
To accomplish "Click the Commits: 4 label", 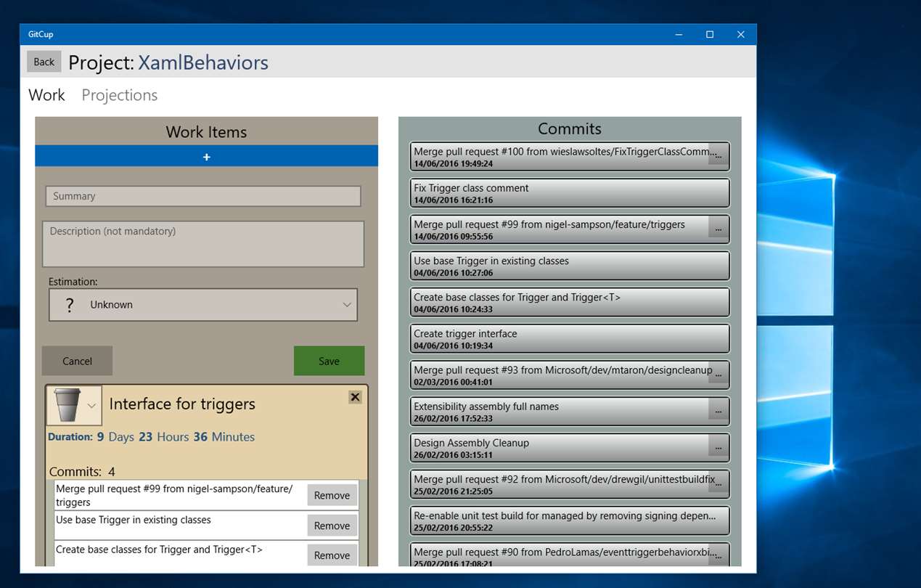I will point(82,472).
